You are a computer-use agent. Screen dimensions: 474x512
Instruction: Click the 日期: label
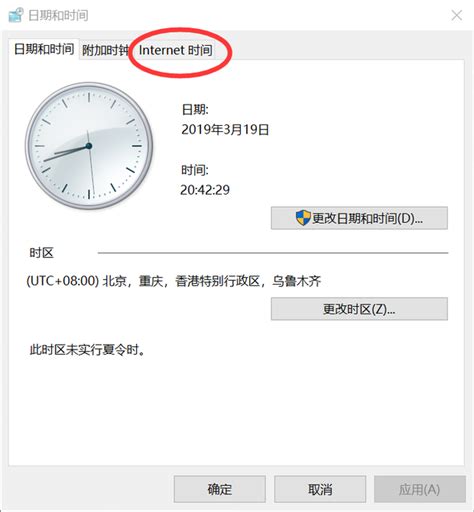tap(195, 109)
